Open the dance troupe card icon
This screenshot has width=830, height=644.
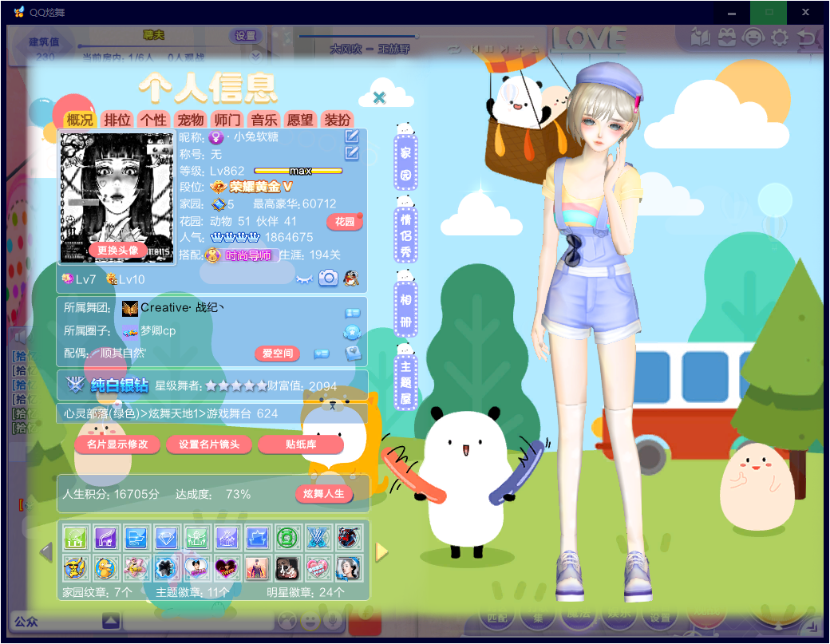[353, 313]
